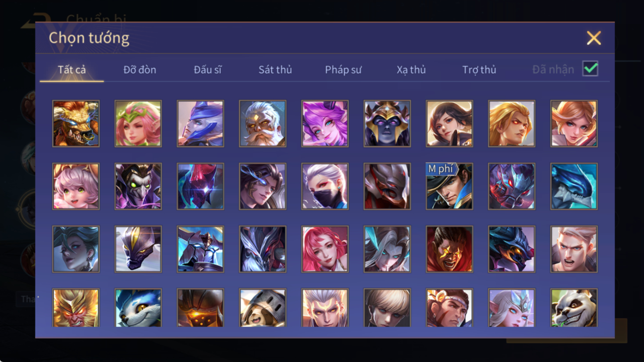Select the golden minotaur hero portrait
This screenshot has width=644, height=362.
click(x=76, y=124)
